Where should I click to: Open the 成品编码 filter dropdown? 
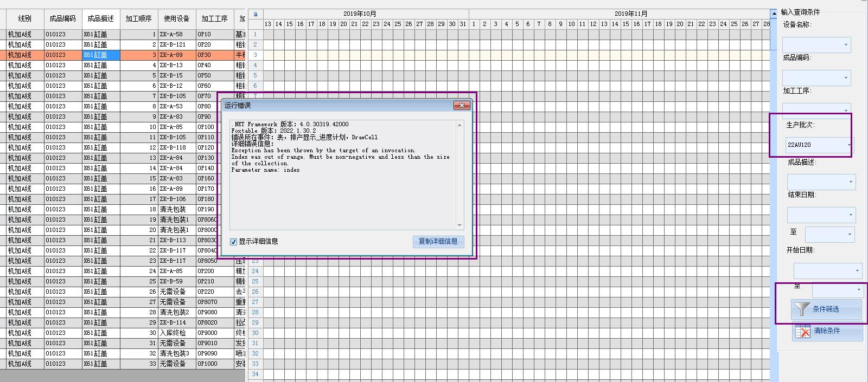click(845, 78)
